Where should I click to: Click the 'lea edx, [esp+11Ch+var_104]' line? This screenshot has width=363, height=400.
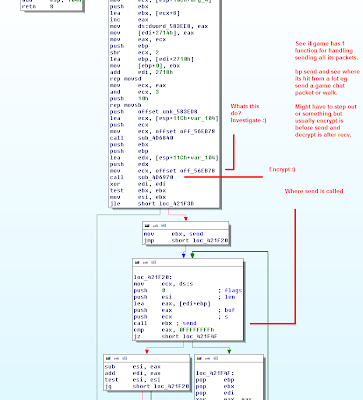click(x=164, y=158)
